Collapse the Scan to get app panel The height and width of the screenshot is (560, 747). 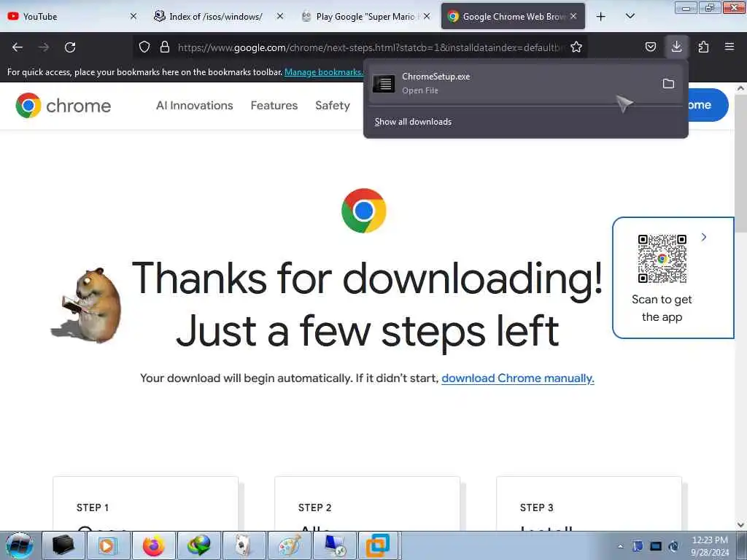(704, 237)
